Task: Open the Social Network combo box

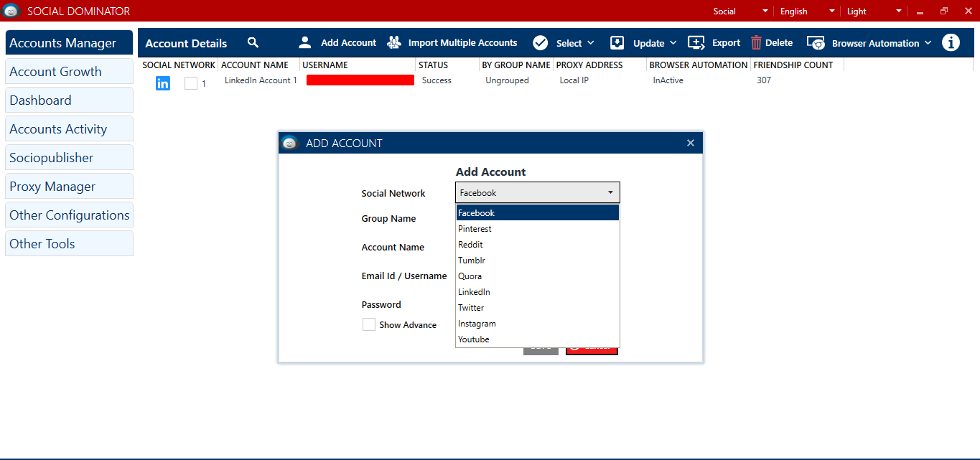Action: point(538,192)
